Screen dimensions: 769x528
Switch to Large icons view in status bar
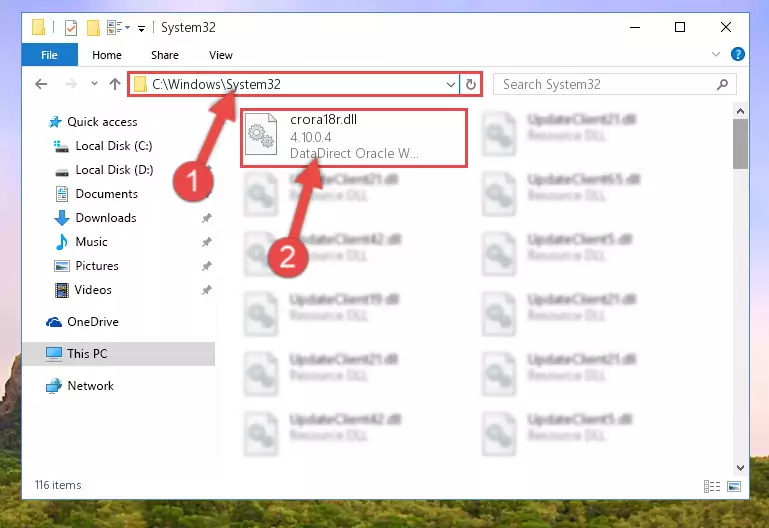[x=734, y=486]
